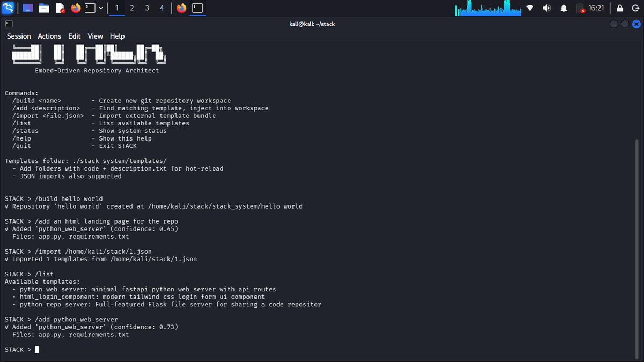
Task: Click the '/build hello world' prompt line
Action: click(x=54, y=198)
